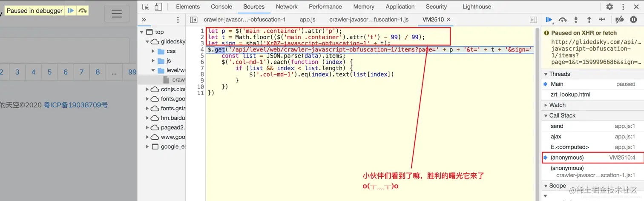Expand the pagead2. domain node
Image resolution: width=644 pixels, height=201 pixels.
(148, 127)
